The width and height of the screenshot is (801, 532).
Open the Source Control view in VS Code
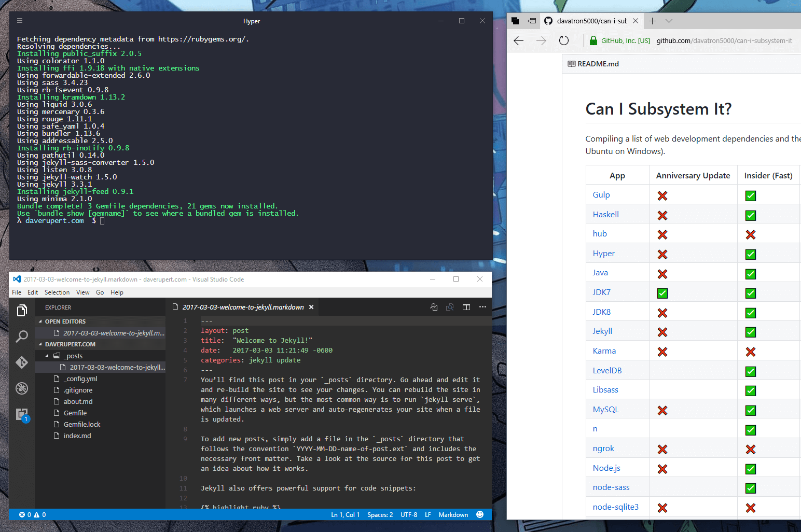[x=22, y=362]
